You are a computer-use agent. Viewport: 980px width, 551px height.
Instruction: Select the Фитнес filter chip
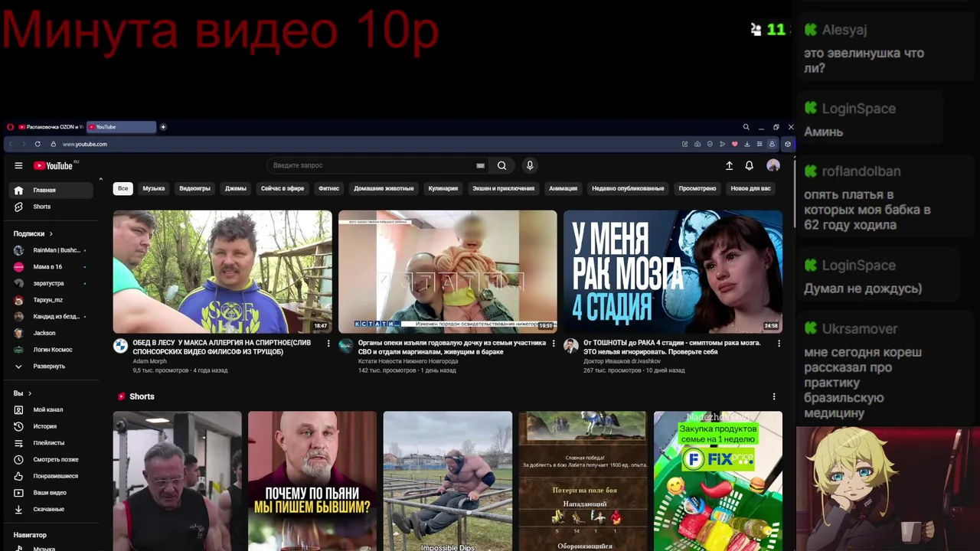click(329, 188)
